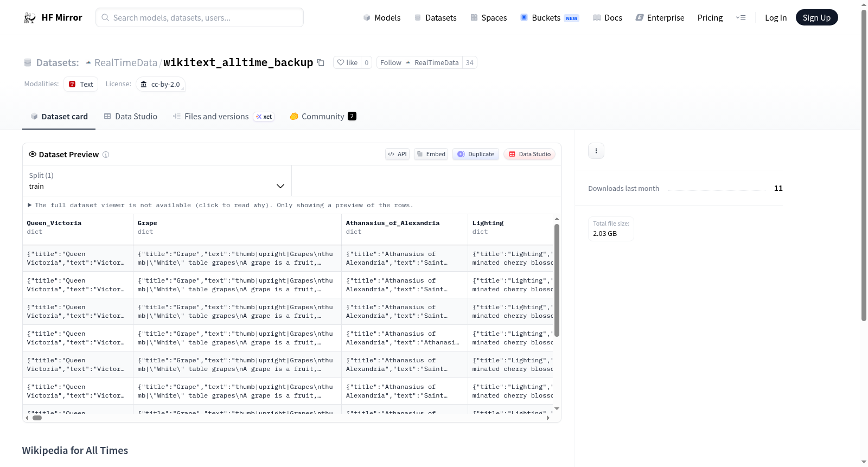
Task: Click the Athanasius cell containing "Athanasi…" text
Action: (x=405, y=338)
